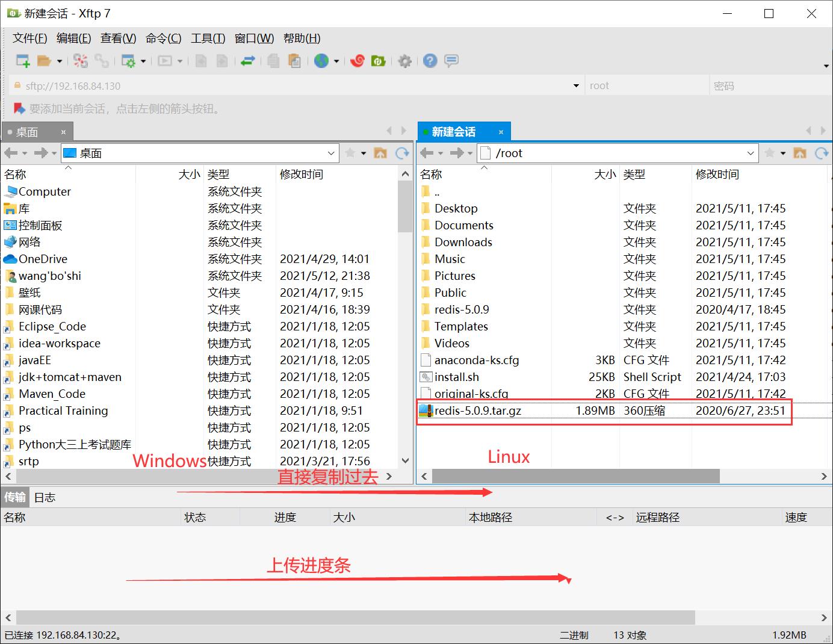833x644 pixels.
Task: Expand the globe icon dropdown arrow
Action: coord(336,61)
